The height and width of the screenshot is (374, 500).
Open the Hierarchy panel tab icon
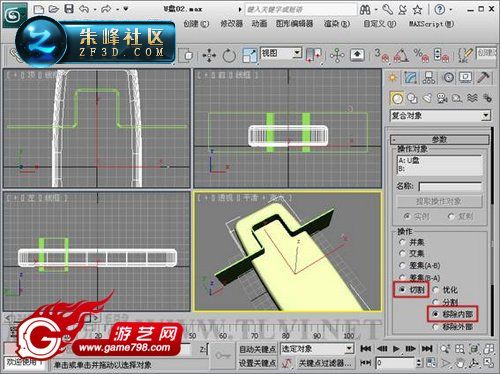pos(429,78)
